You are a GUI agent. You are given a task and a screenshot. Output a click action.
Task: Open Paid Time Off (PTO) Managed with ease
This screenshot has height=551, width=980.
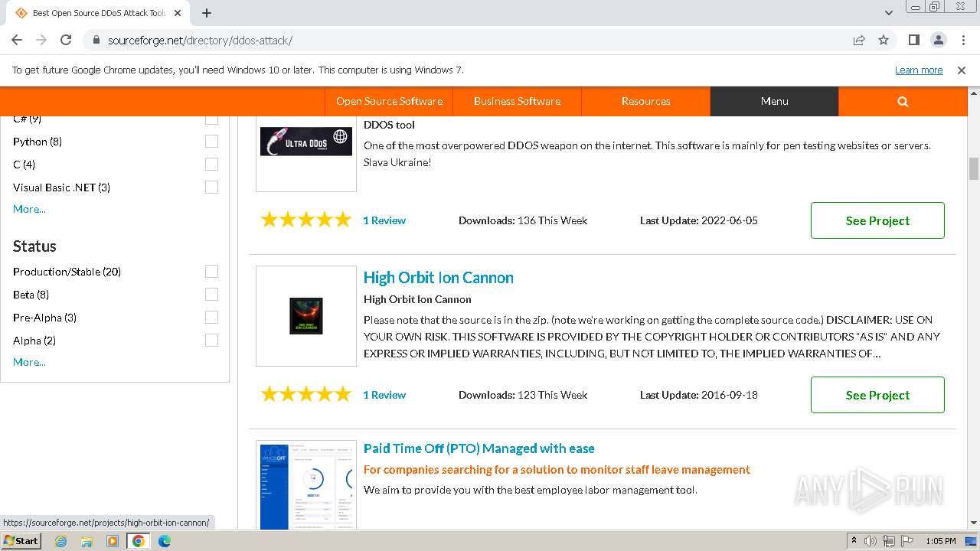pos(479,448)
